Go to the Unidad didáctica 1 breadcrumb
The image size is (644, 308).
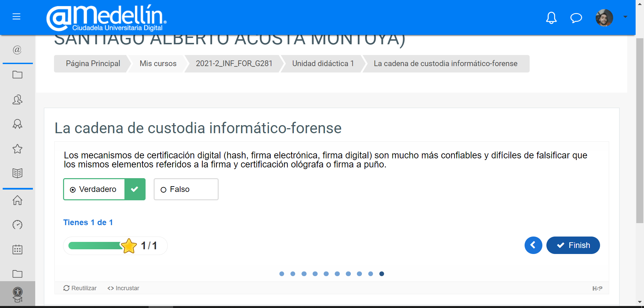coord(323,63)
